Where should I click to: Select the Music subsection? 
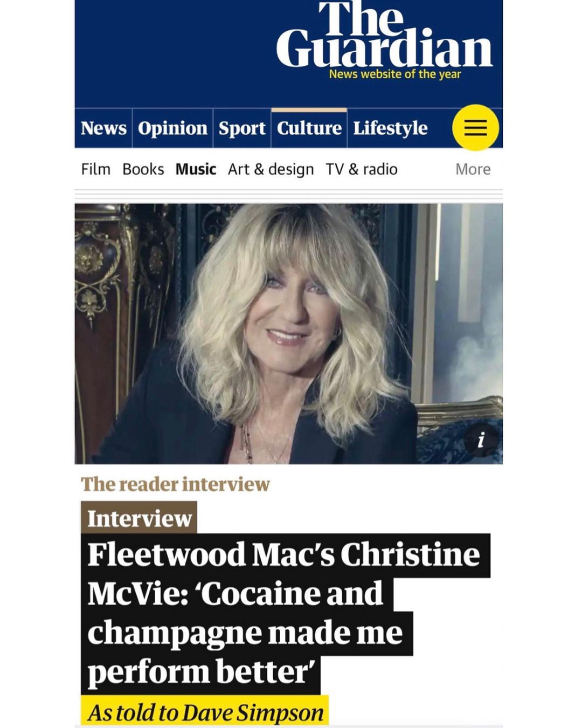click(x=196, y=169)
